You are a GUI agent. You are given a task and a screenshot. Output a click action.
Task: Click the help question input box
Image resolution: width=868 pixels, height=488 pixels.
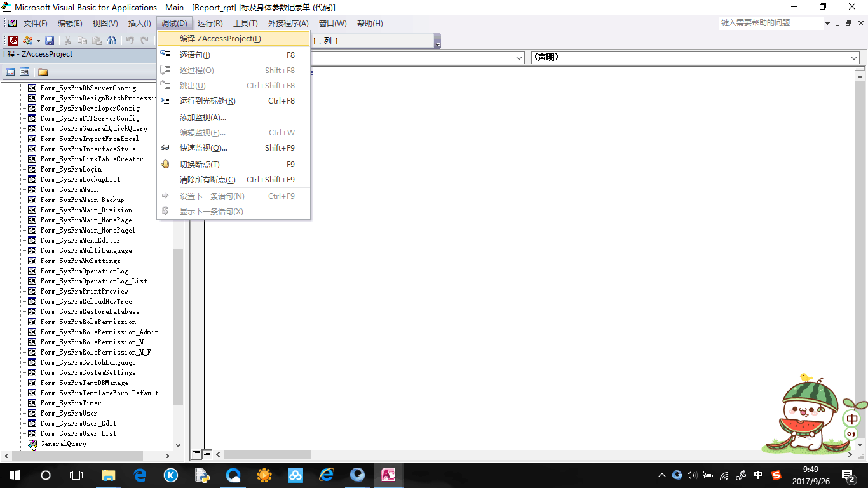(x=771, y=23)
